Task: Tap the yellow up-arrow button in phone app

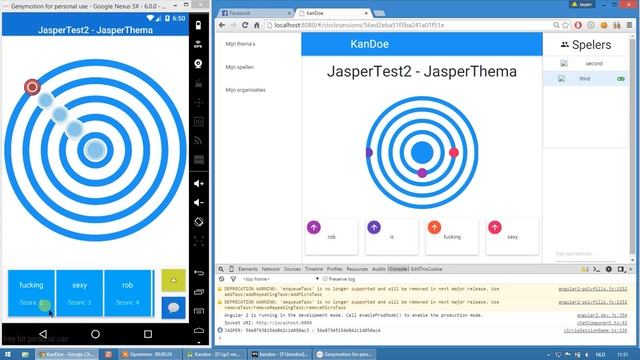Action: coord(173,280)
